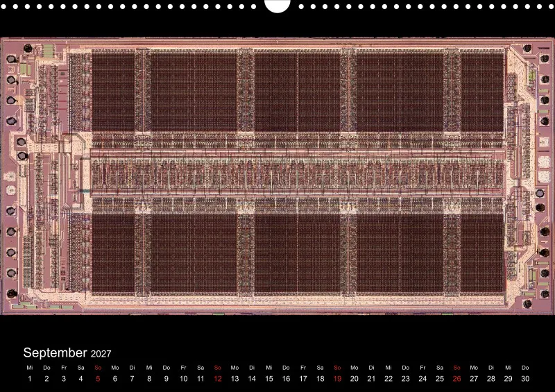
Task: Select the red Sunday date 26
Action: [457, 379]
